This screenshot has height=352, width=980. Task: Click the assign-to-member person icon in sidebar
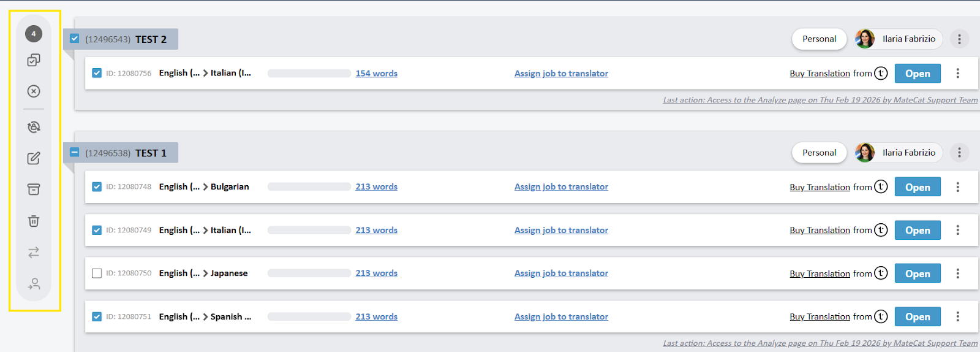pos(34,283)
